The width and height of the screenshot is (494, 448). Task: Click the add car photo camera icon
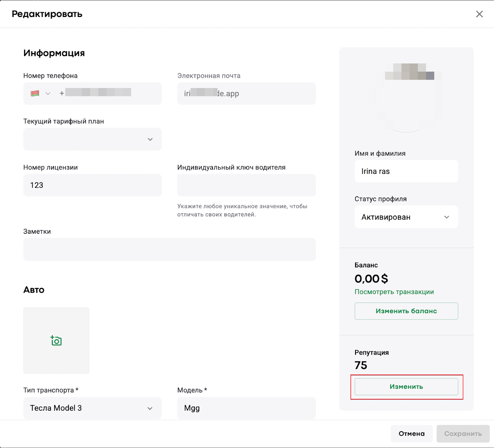click(x=56, y=341)
